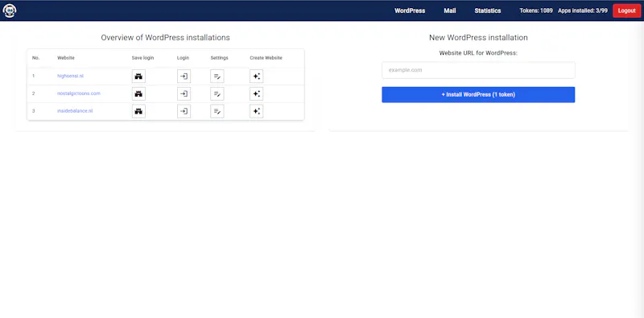The width and height of the screenshot is (644, 318).
Task: Open the highsensi.nl website link
Action: tap(70, 76)
